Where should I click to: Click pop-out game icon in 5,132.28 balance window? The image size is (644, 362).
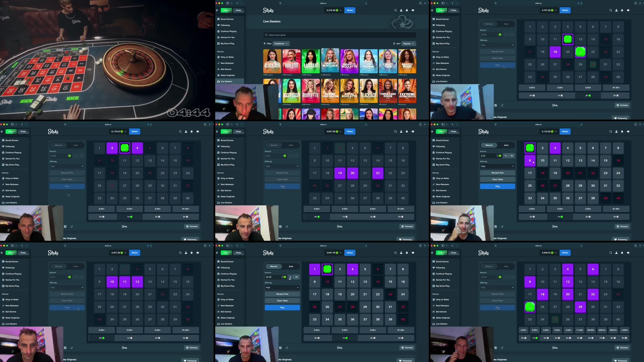(x=502, y=226)
